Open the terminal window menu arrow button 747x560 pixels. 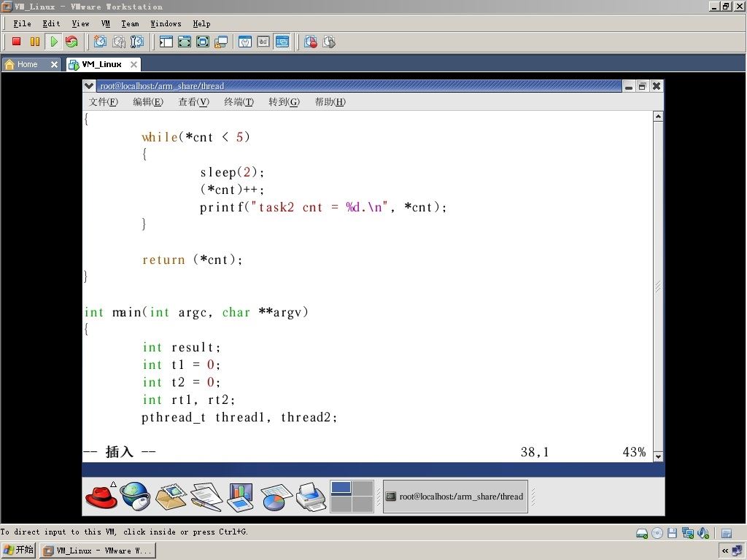tap(88, 86)
